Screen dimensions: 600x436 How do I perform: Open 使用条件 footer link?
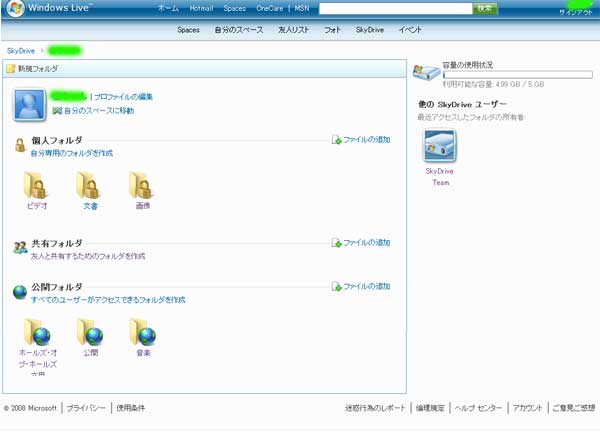tap(130, 408)
